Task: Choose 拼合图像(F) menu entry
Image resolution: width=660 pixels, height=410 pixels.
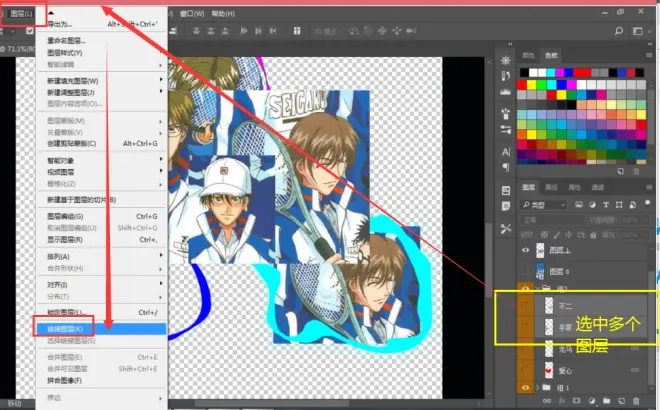Action: click(x=101, y=381)
